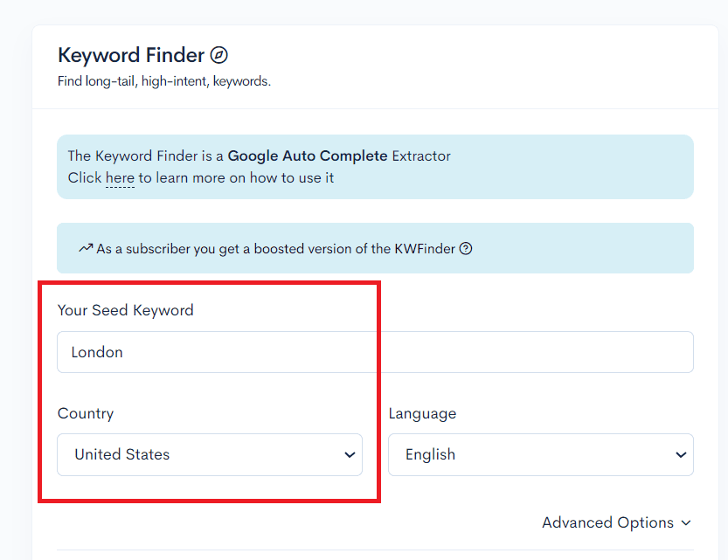
Task: Click the chevron icon on the Language dropdown
Action: point(681,454)
